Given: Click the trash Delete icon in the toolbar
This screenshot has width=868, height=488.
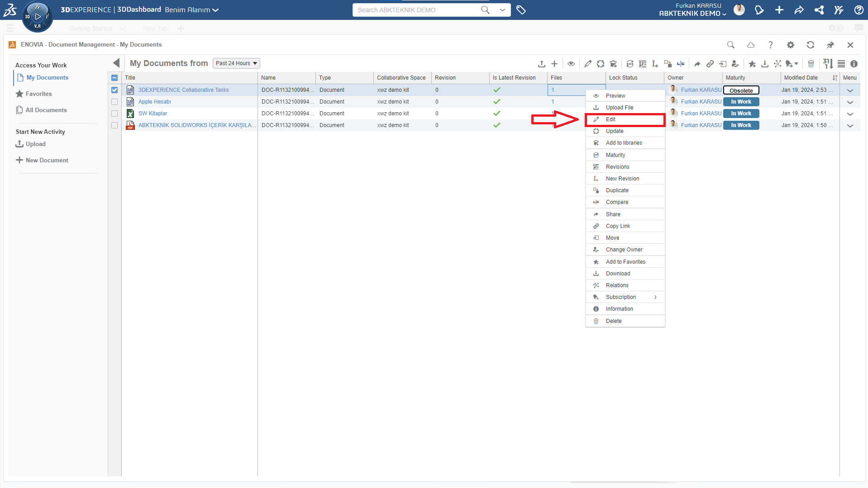Looking at the screenshot, I should coord(811,64).
